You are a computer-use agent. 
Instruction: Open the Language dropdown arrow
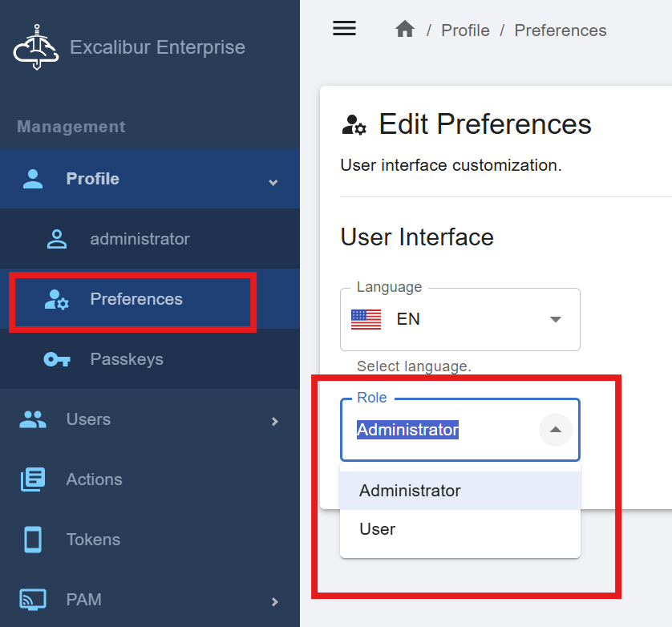tap(556, 319)
